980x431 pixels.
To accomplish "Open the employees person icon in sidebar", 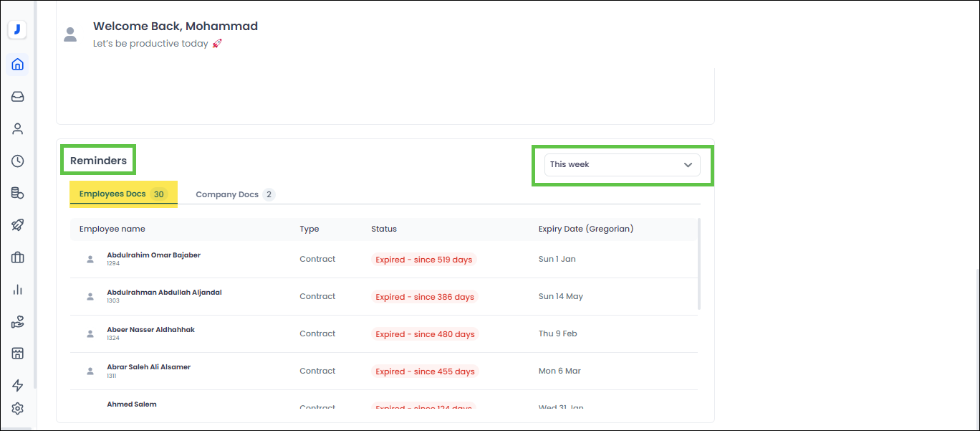I will click(x=18, y=129).
